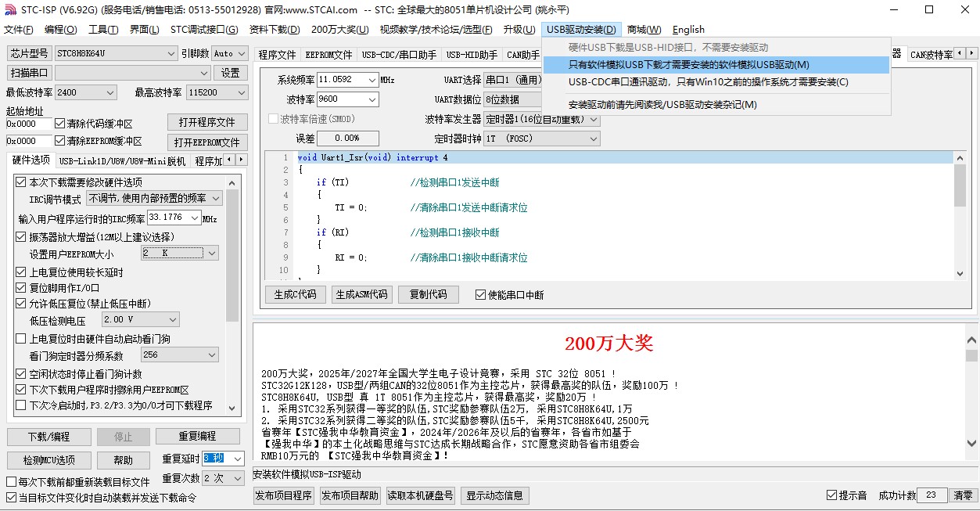The height and width of the screenshot is (511, 980).
Task: Click the down arrow of the code view scrollbar
Action: pyautogui.click(x=960, y=273)
